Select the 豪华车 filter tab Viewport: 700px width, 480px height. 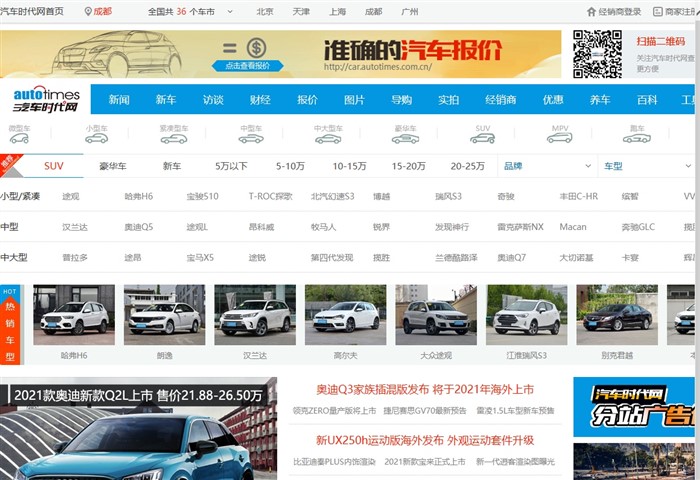pos(113,166)
